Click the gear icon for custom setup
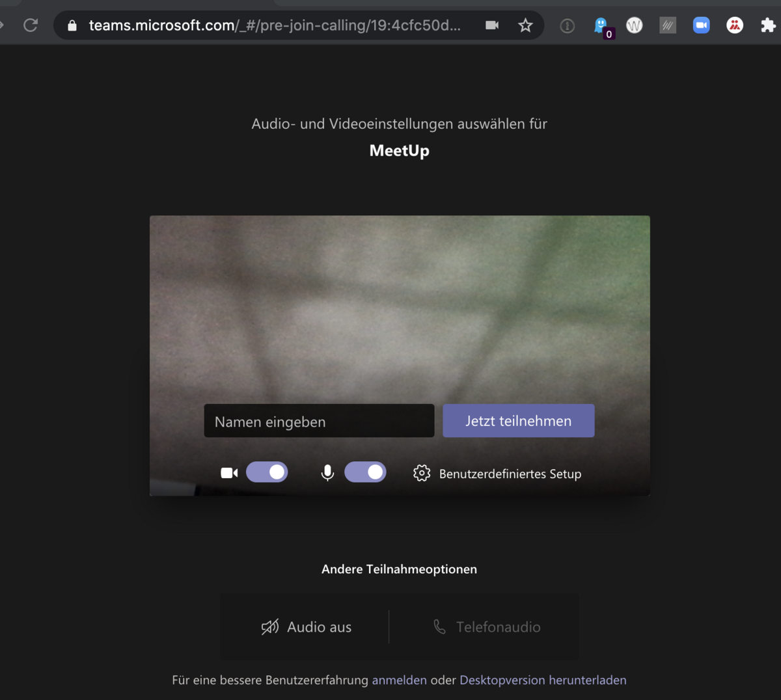The width and height of the screenshot is (781, 700). (422, 473)
